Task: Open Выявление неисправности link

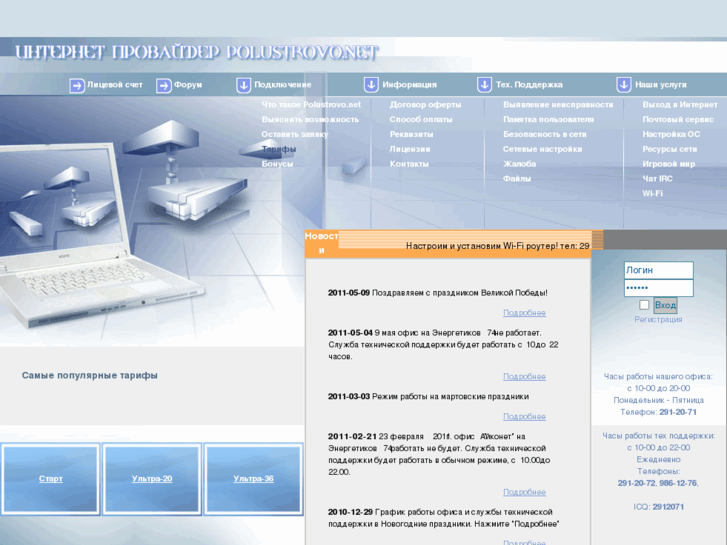Action: click(558, 105)
